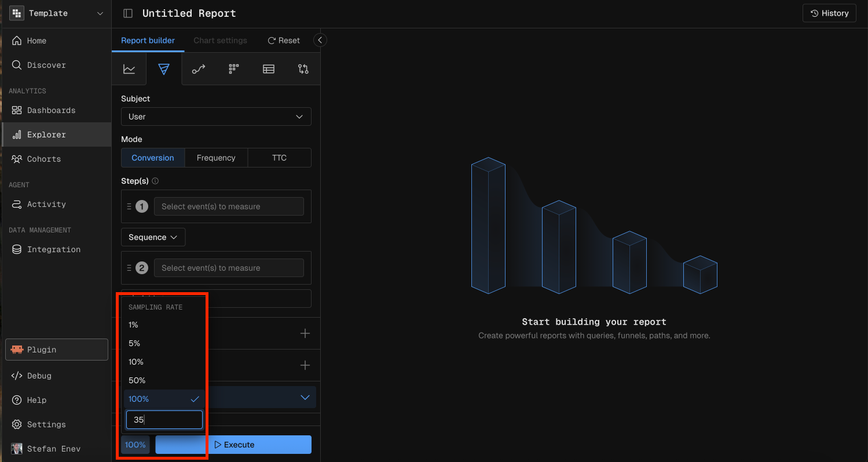This screenshot has width=868, height=462.
Task: Select the funnel report type icon
Action: click(x=164, y=69)
